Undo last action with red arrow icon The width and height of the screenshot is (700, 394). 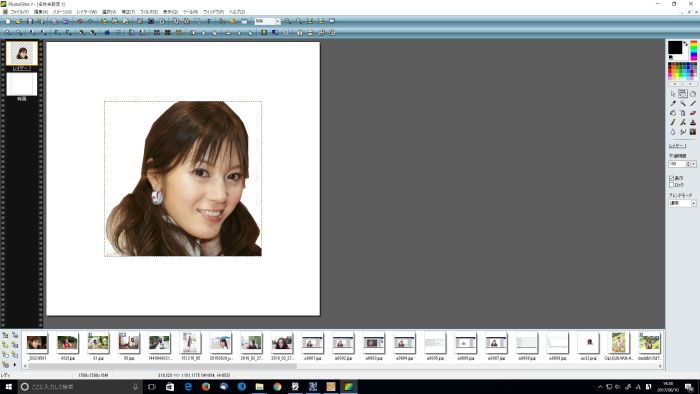pyautogui.click(x=79, y=21)
